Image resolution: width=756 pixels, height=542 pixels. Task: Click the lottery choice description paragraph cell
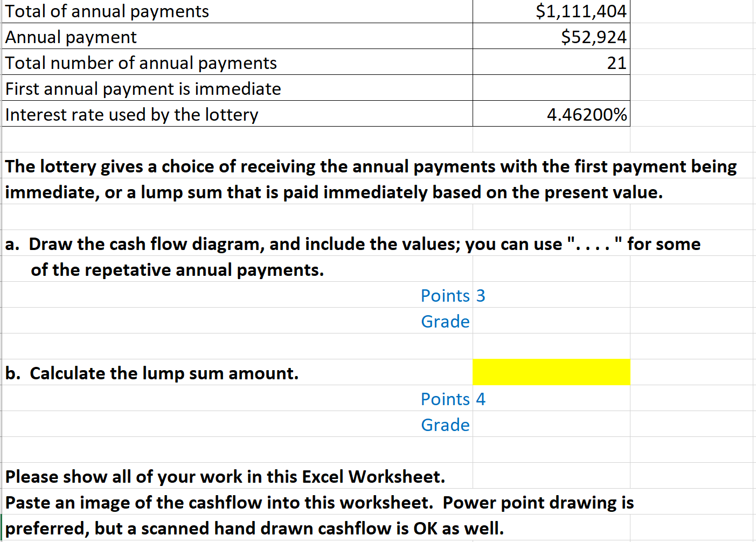[x=216, y=166]
